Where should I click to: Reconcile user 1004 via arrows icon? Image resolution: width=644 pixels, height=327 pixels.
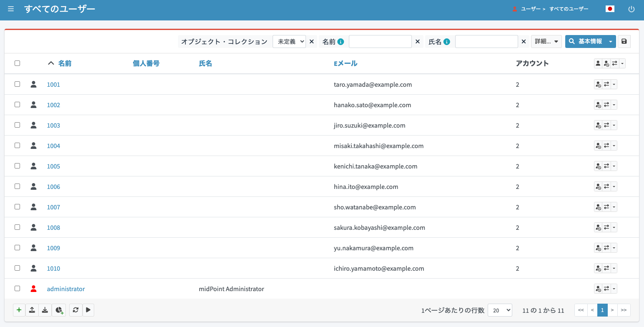tap(606, 146)
